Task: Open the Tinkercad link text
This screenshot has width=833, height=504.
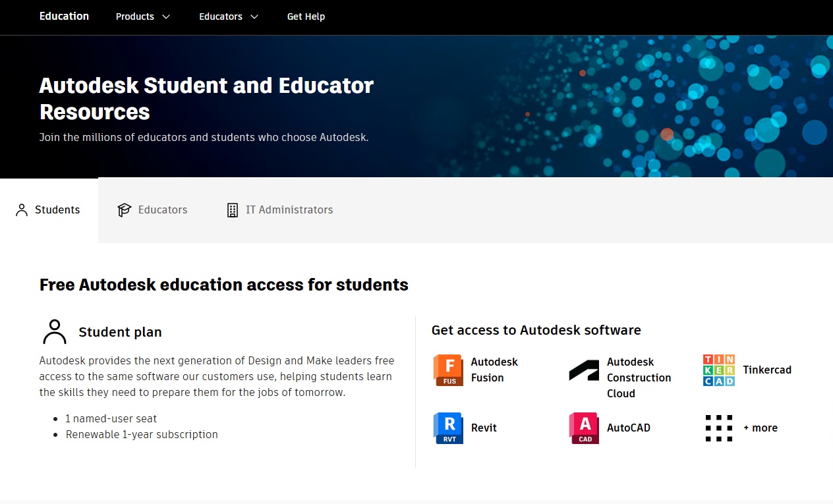Action: click(x=767, y=370)
